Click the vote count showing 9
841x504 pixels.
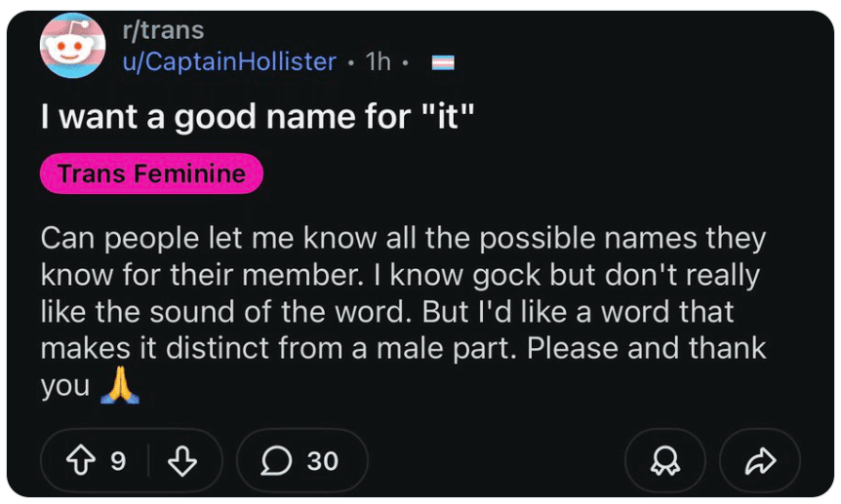click(x=118, y=461)
